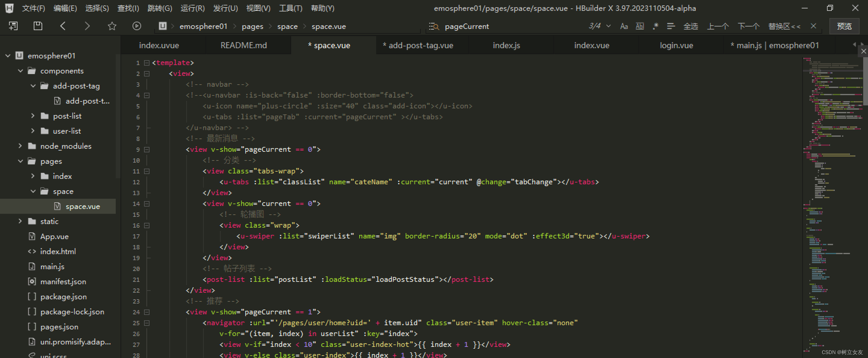Click lines icon left of 全选
868x358 pixels.
(x=671, y=26)
